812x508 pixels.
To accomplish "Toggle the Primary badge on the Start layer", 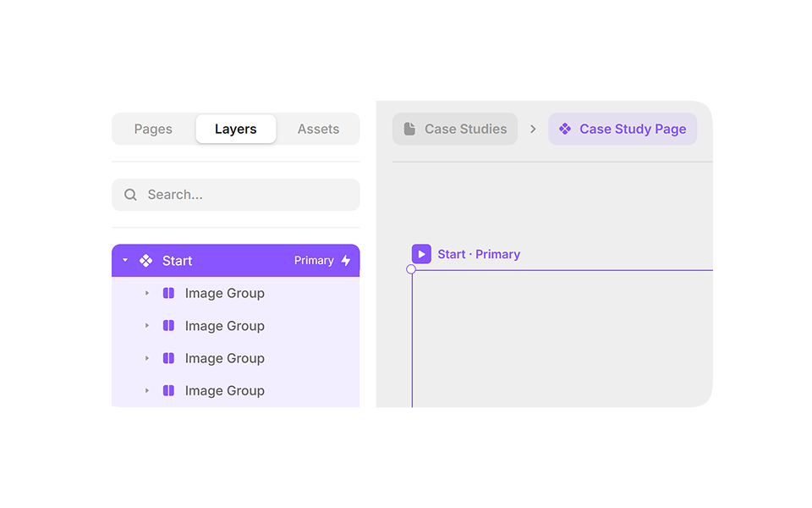I will (314, 260).
